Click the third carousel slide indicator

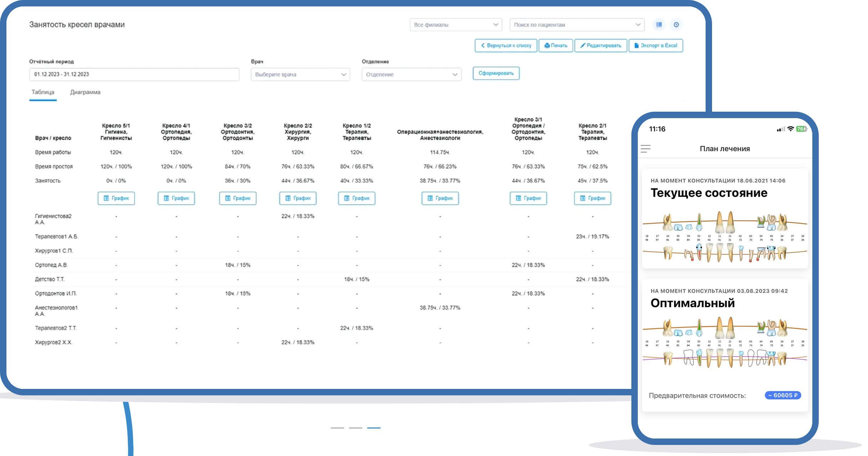[x=374, y=427]
